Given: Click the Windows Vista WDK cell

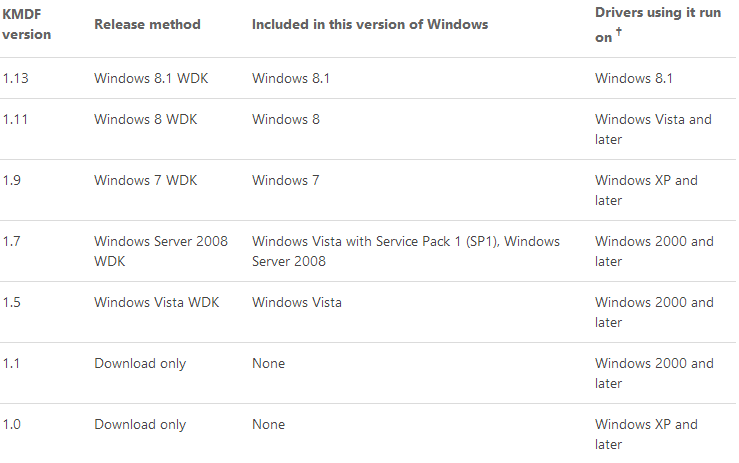Looking at the screenshot, I should (x=156, y=302).
